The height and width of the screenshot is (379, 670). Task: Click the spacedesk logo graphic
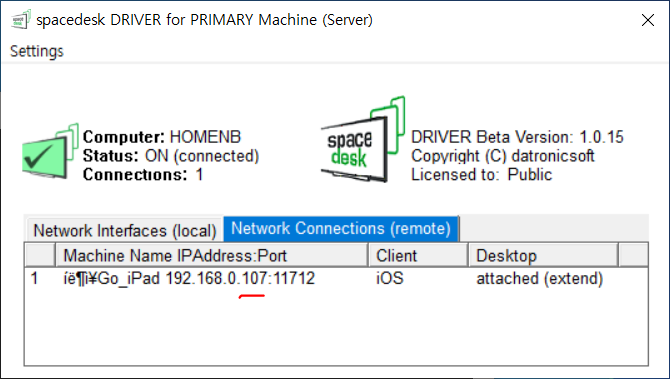pos(362,139)
